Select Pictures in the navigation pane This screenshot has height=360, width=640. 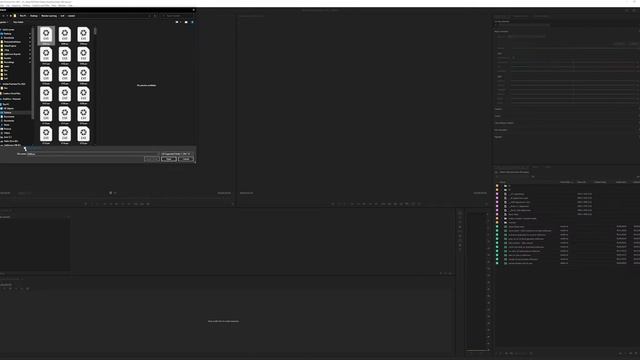[7, 129]
